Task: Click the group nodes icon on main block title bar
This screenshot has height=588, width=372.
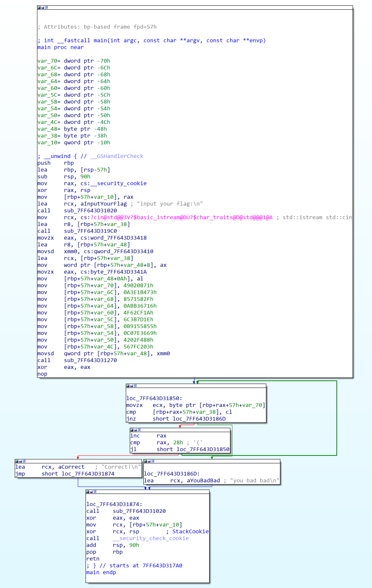Action: [46, 8]
